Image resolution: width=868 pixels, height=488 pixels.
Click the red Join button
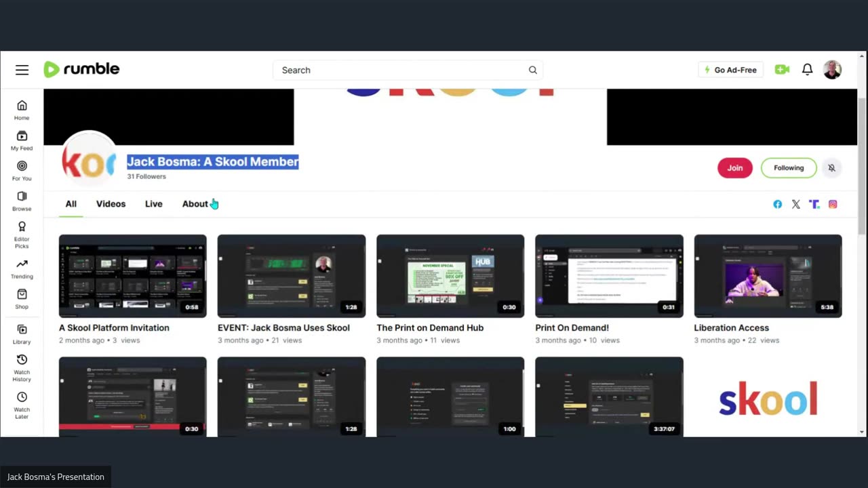click(735, 168)
